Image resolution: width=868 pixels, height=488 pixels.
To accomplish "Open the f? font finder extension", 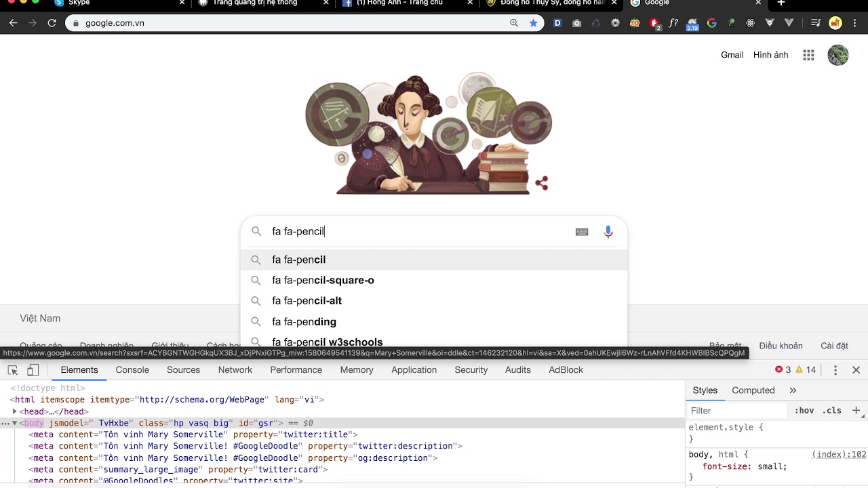I will (673, 23).
